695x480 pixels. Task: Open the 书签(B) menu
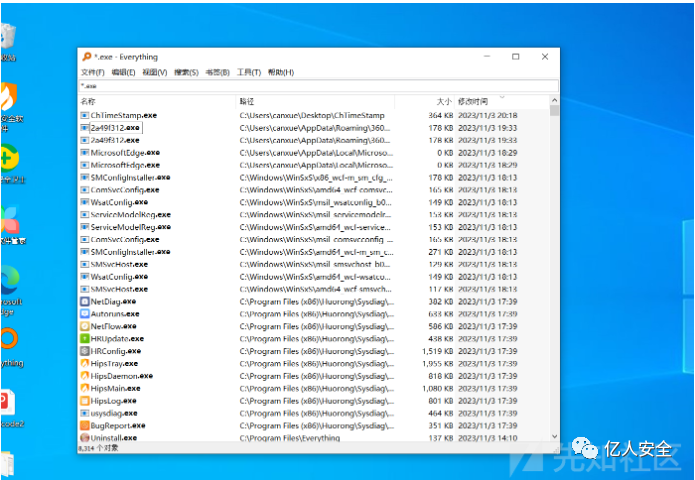point(218,72)
